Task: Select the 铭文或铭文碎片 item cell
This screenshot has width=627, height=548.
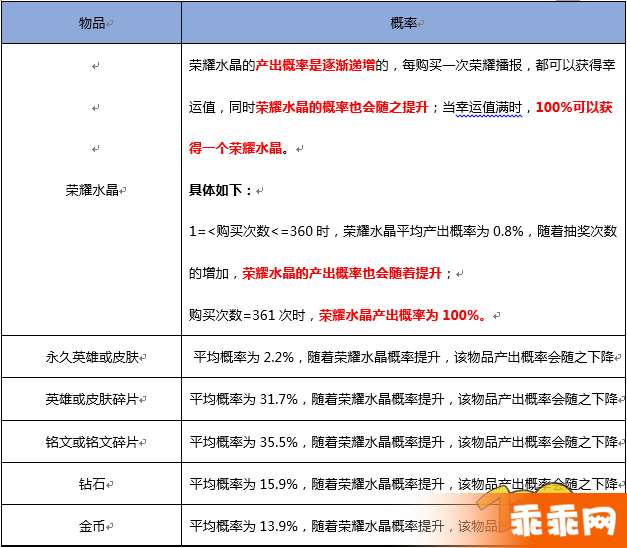Action: [x=92, y=442]
